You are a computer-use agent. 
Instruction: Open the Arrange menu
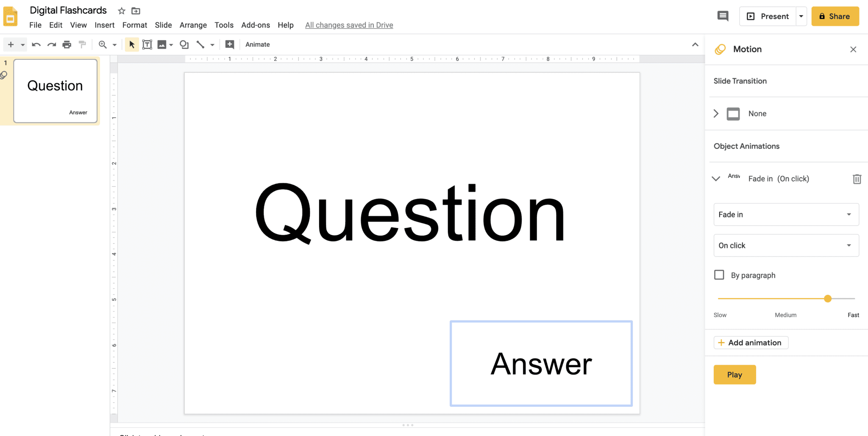[193, 25]
